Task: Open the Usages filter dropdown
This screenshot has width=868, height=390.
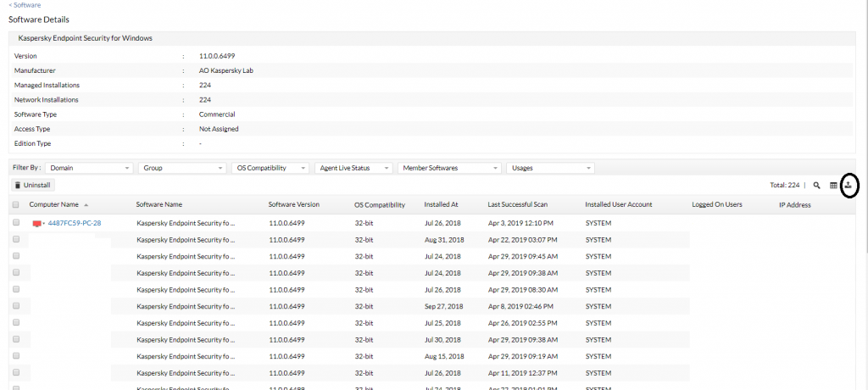Action: [x=551, y=168]
